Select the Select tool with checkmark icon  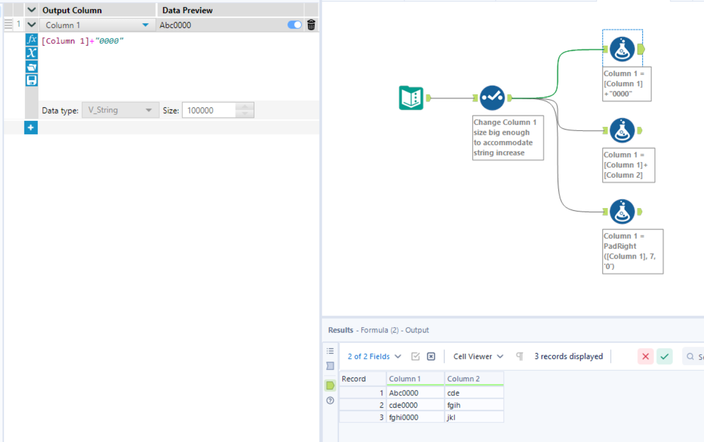492,97
